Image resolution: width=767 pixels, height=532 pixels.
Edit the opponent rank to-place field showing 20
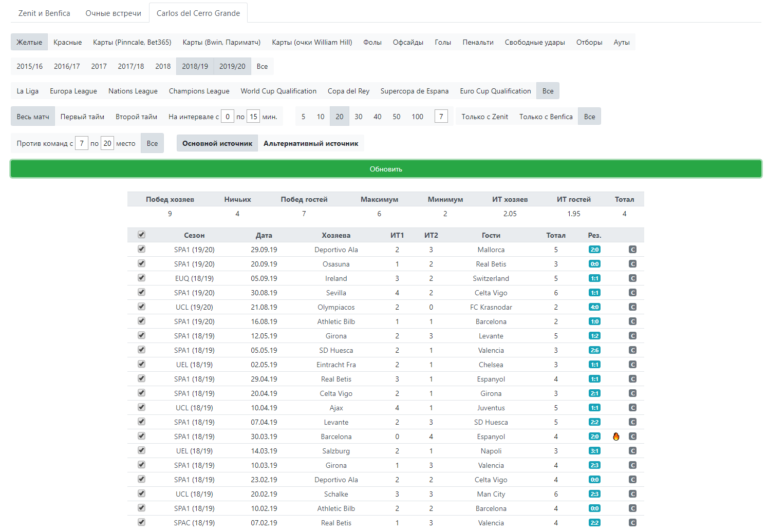pos(107,143)
